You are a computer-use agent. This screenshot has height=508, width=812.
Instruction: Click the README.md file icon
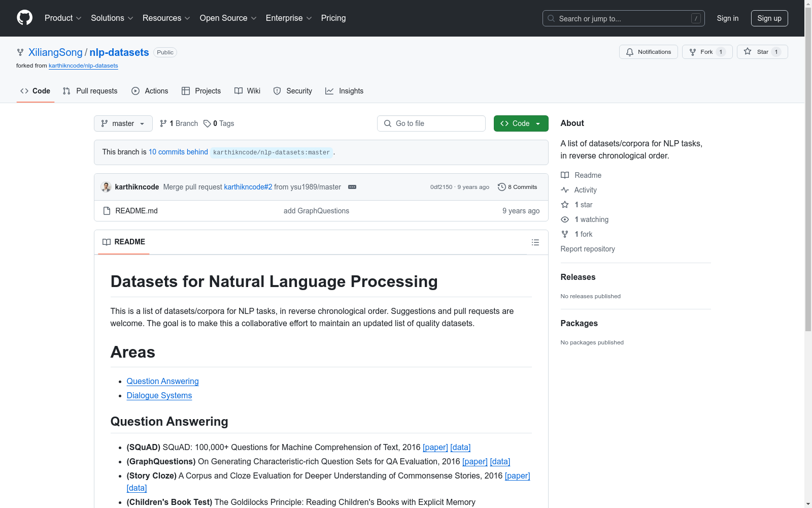point(107,211)
